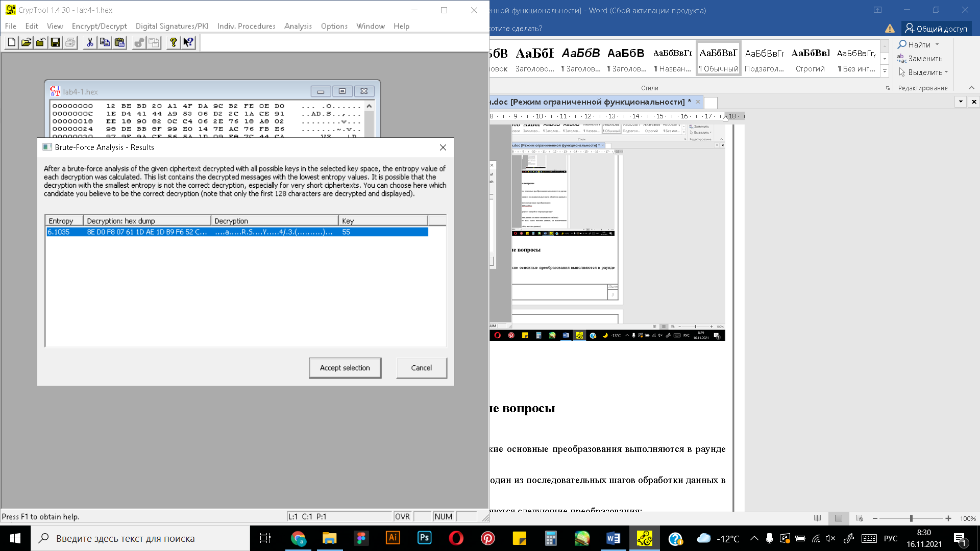
Task: Select the Назван... style in Word gallery
Action: tap(672, 59)
